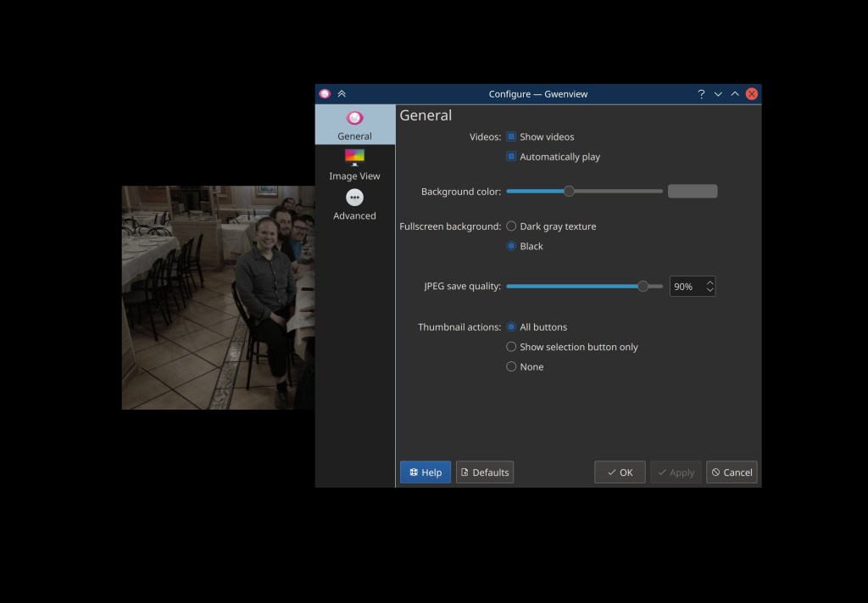The height and width of the screenshot is (603, 868).
Task: Minimize dialog using titlebar down chevron
Action: 718,94
